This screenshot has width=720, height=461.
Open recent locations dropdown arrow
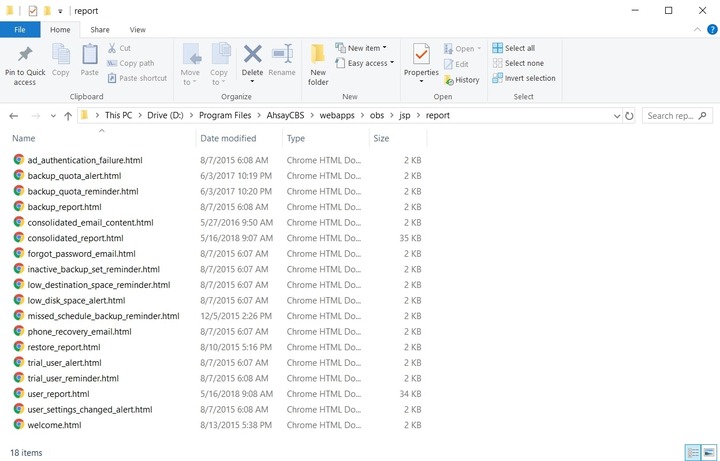pos(53,116)
